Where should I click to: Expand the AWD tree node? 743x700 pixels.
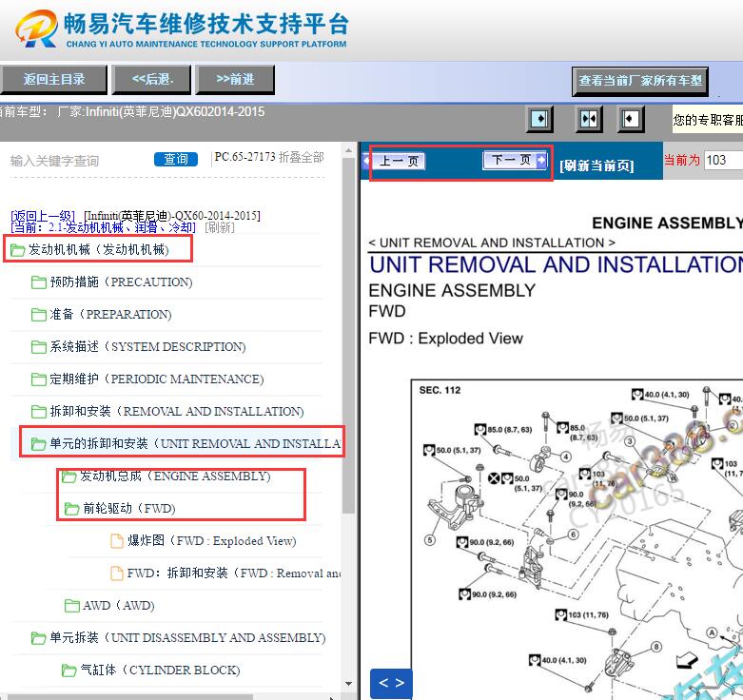tap(119, 605)
